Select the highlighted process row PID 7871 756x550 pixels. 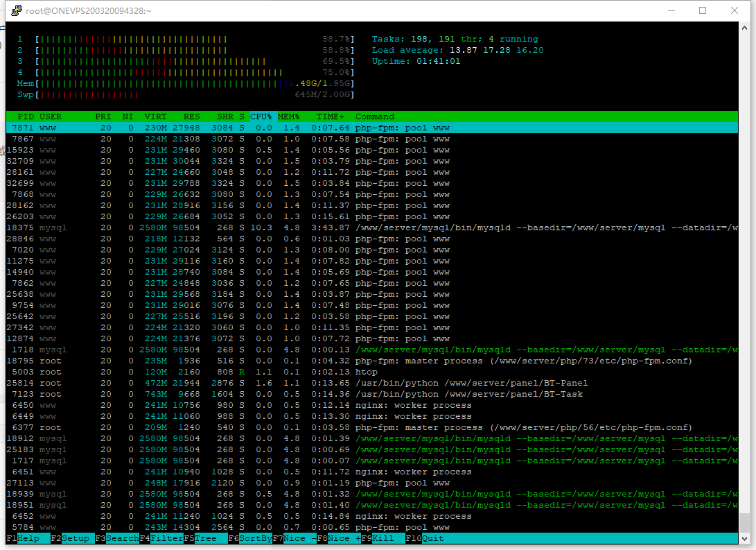click(x=371, y=128)
